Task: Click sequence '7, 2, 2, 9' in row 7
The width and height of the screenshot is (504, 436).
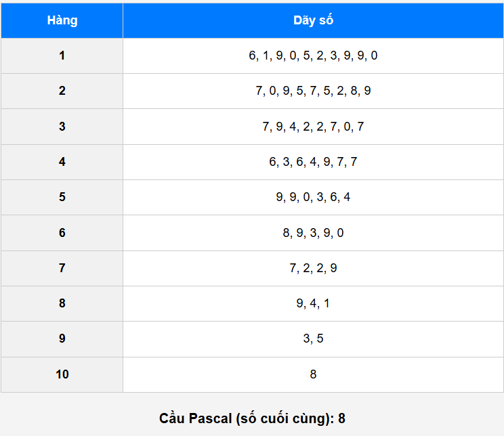Action: (x=313, y=268)
